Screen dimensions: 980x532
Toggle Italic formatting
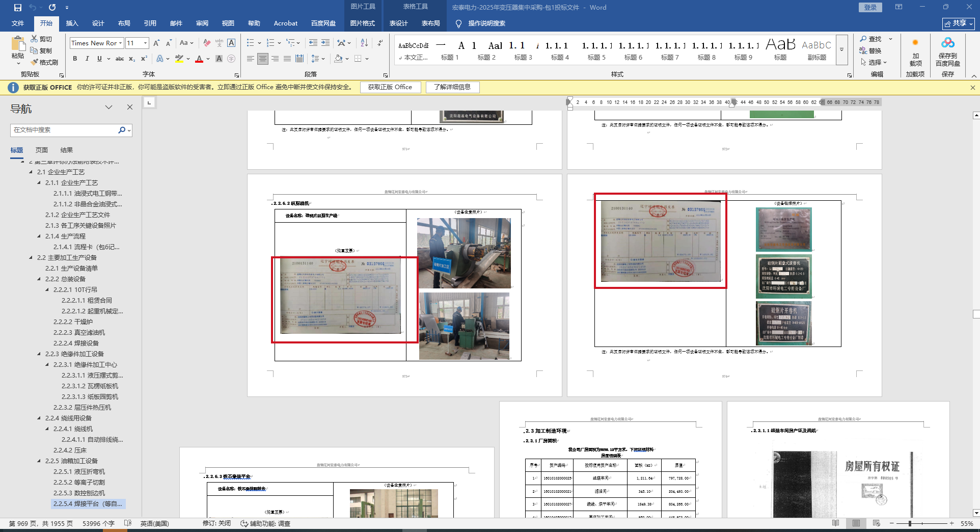click(87, 59)
